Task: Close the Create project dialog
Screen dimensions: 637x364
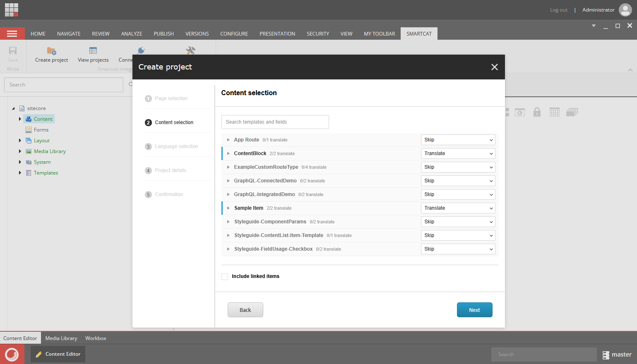Action: [494, 67]
